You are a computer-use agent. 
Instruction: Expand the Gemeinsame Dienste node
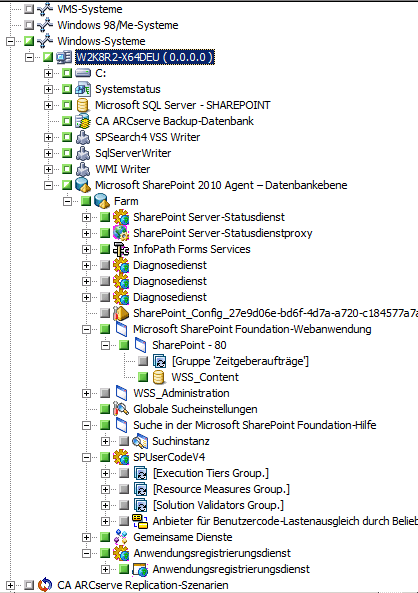tap(86, 537)
